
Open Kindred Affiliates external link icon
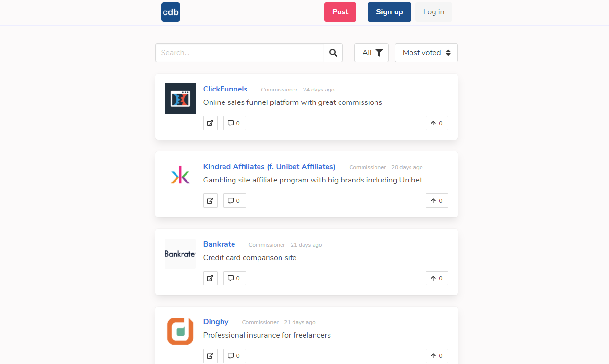(210, 201)
